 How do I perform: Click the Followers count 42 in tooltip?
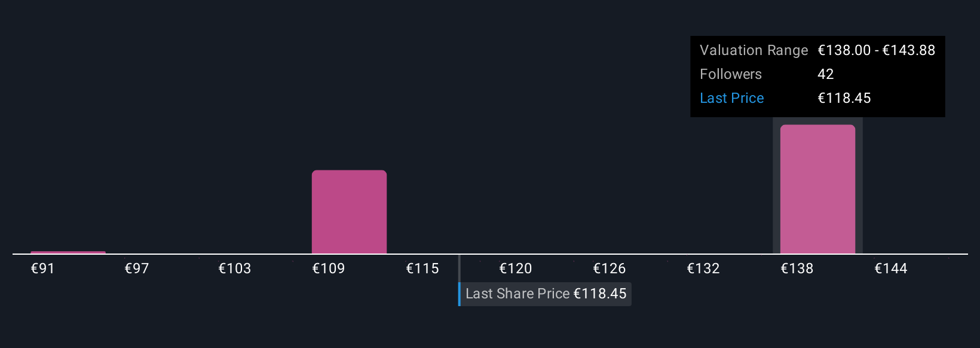[826, 74]
